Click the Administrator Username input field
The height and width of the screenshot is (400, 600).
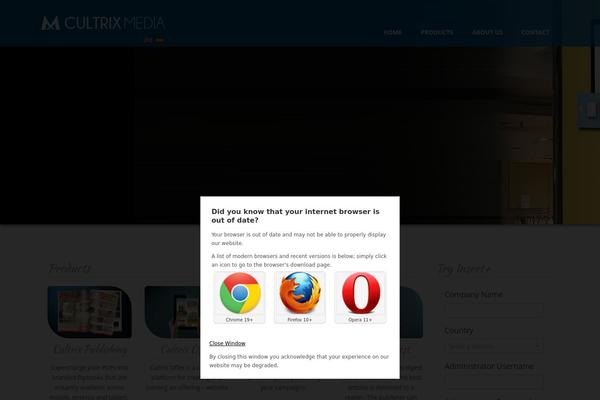point(494,381)
